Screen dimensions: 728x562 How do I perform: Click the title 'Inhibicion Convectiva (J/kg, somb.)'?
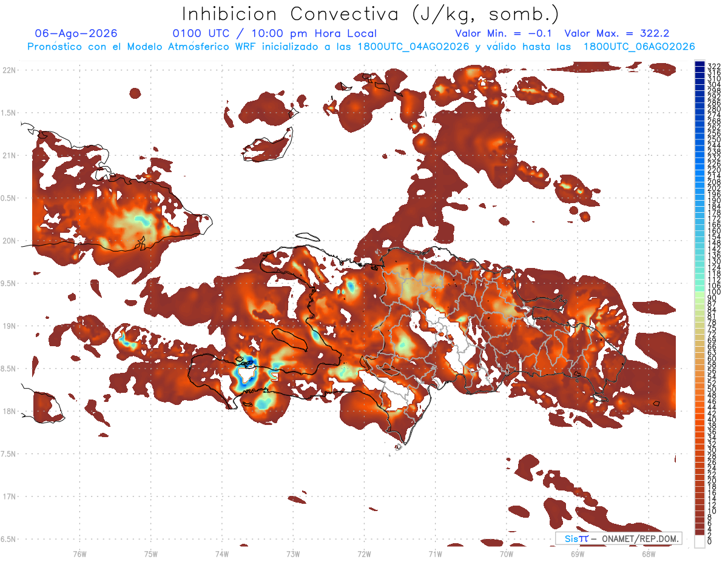tap(371, 14)
